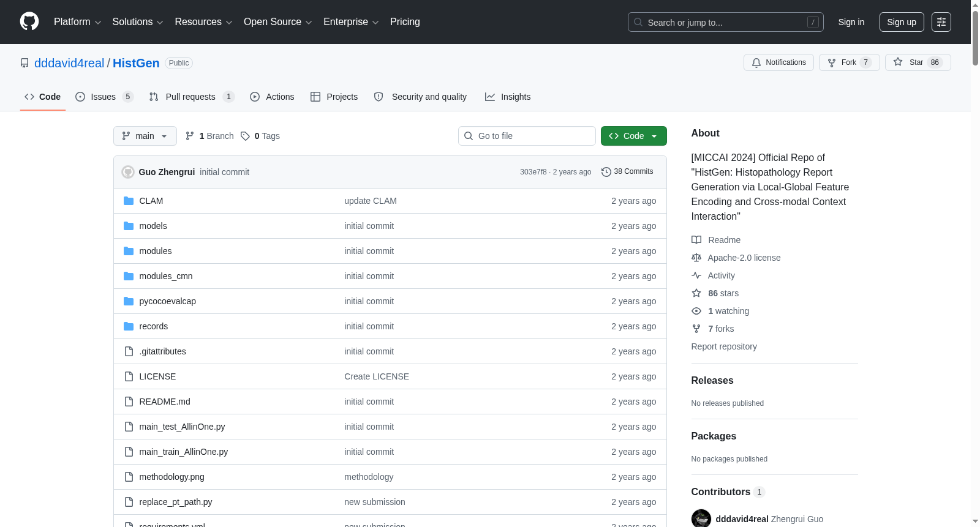Open the main branch selector dropdown
The width and height of the screenshot is (980, 527).
tap(145, 136)
